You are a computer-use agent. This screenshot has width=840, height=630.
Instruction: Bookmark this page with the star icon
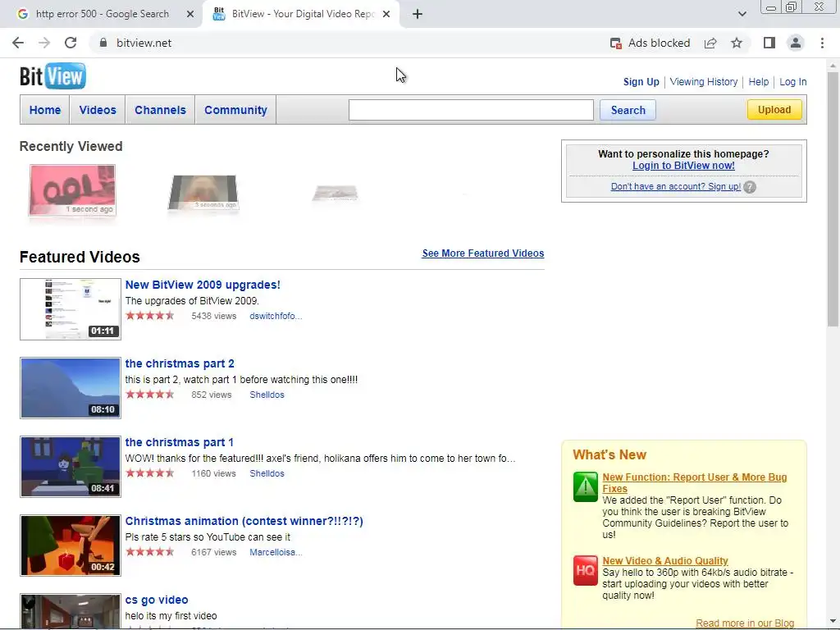(737, 43)
